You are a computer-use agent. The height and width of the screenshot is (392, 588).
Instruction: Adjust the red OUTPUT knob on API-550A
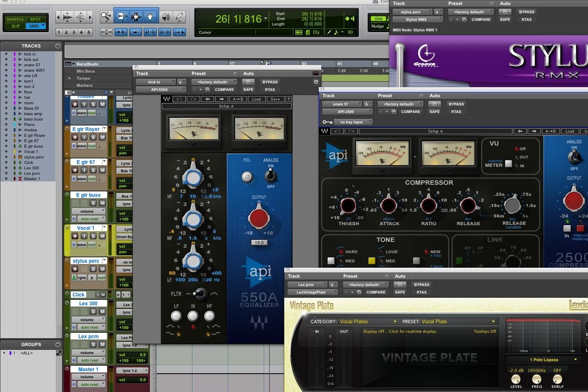click(x=259, y=217)
